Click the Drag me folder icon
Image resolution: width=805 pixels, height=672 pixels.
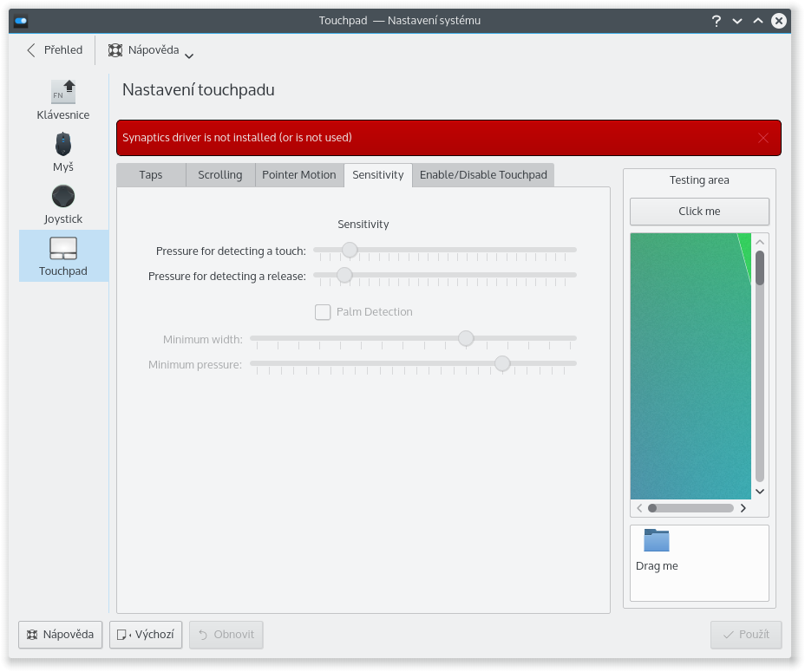coord(657,541)
